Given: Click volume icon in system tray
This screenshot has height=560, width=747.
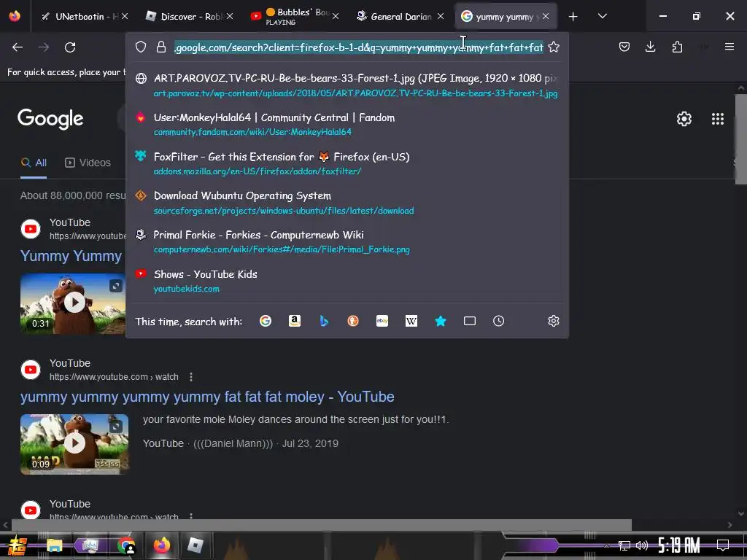Looking at the screenshot, I should click(x=642, y=545).
